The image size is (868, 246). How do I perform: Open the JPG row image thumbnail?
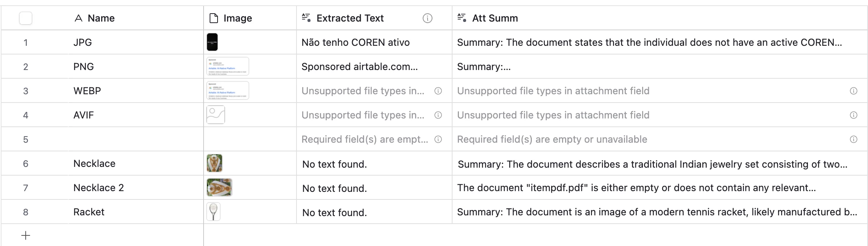pos(212,42)
